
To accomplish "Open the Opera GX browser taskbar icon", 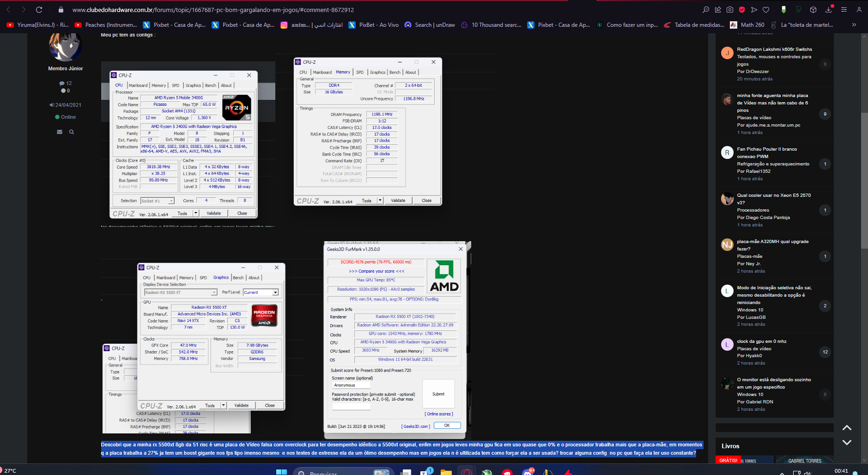I will click(466, 472).
